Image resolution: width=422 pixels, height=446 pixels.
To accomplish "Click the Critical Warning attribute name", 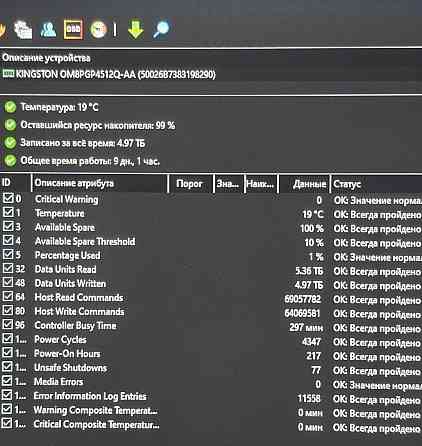I will tap(67, 199).
